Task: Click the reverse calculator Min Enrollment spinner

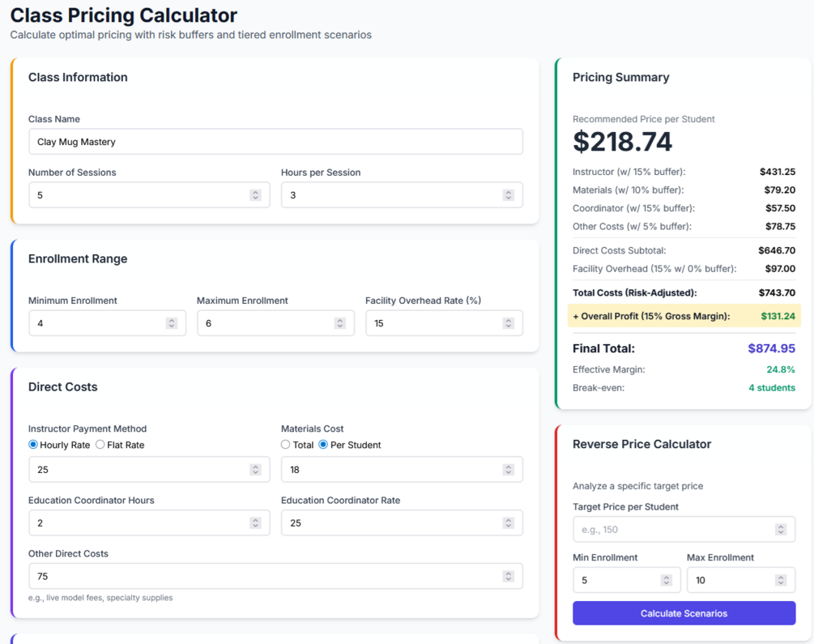Action: [666, 581]
